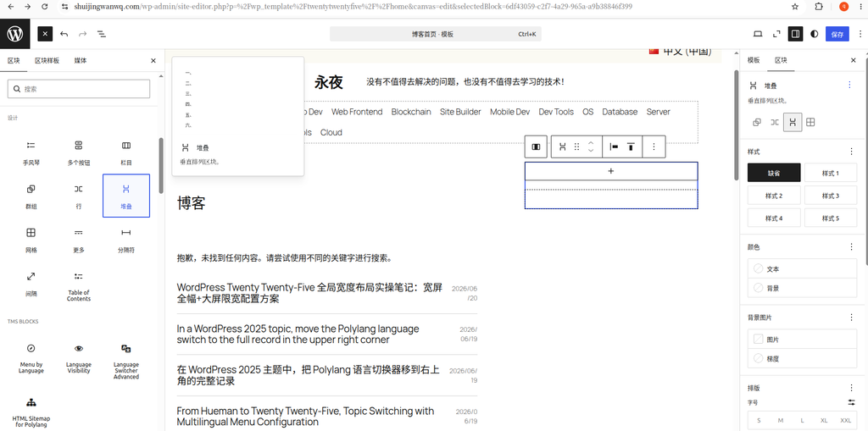Click the Blockchain navigation menu item

pyautogui.click(x=411, y=112)
